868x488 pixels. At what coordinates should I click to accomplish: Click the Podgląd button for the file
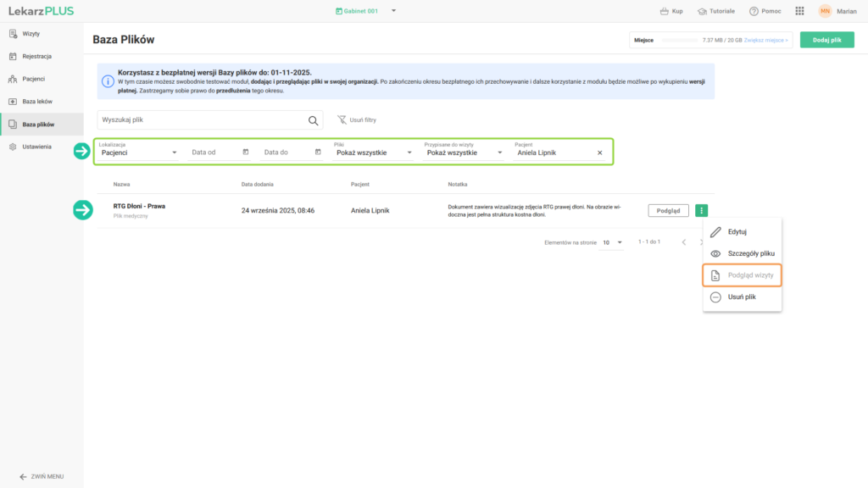[x=668, y=211]
